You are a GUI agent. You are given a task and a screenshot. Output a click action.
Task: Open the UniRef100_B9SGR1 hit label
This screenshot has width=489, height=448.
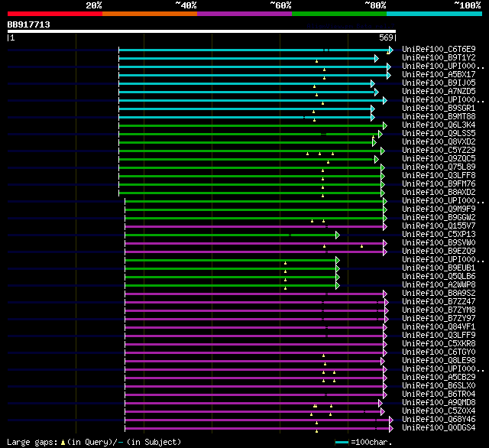[x=439, y=109]
